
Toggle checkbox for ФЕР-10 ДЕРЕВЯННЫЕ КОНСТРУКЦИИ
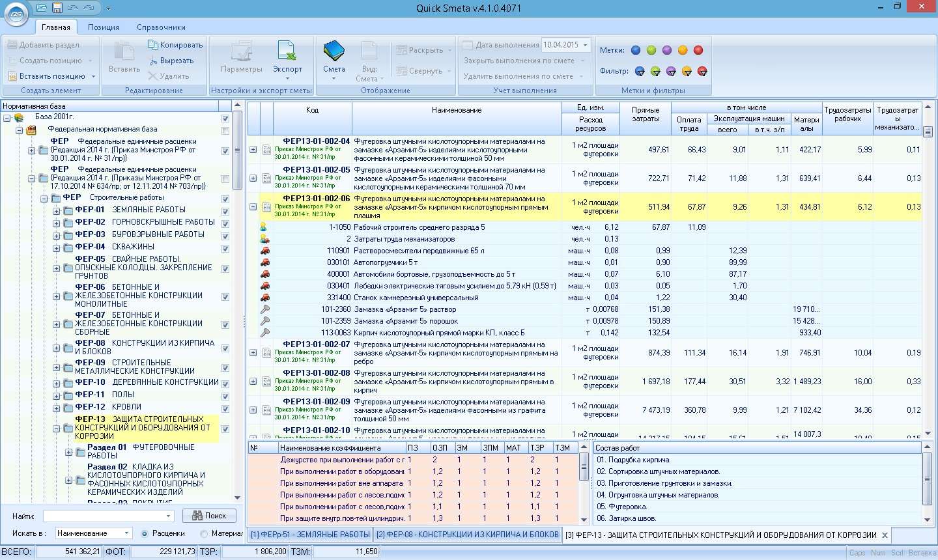tap(225, 384)
